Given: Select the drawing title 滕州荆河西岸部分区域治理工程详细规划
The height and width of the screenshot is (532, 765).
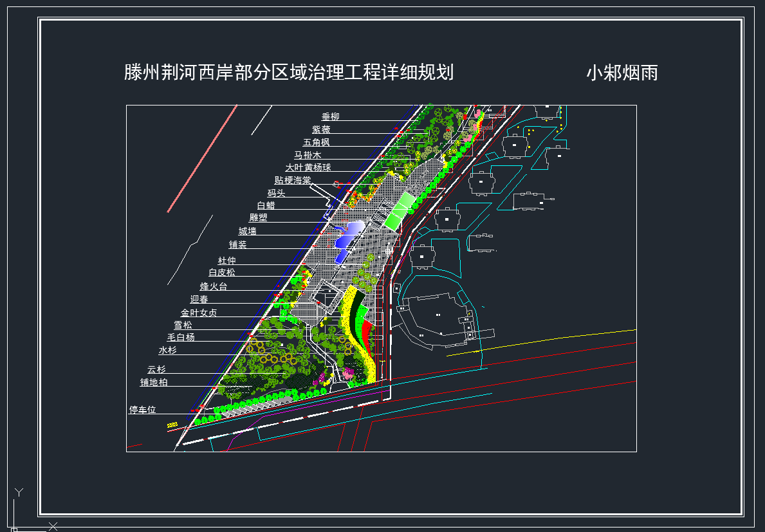Looking at the screenshot, I should click(289, 72).
